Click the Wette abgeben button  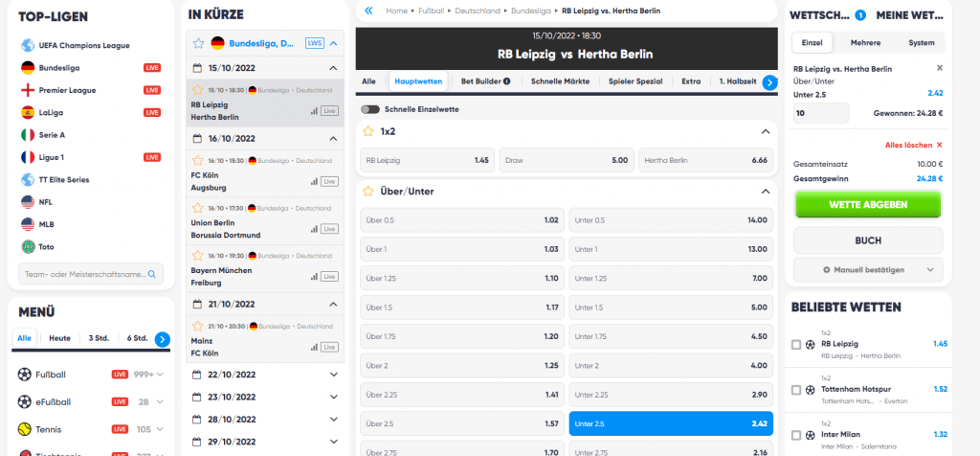click(x=868, y=205)
